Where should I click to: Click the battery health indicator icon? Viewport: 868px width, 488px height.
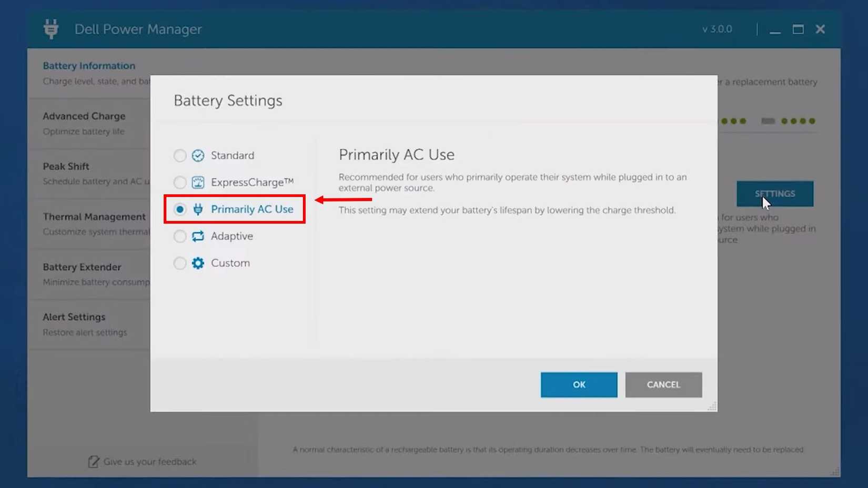coord(768,121)
